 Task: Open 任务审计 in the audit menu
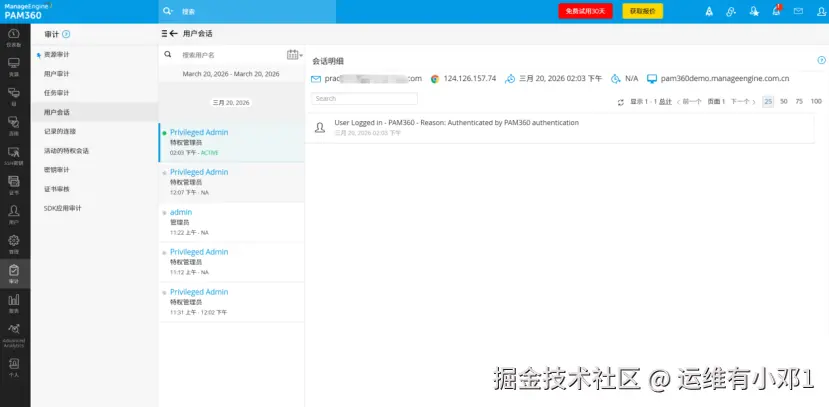coord(57,92)
